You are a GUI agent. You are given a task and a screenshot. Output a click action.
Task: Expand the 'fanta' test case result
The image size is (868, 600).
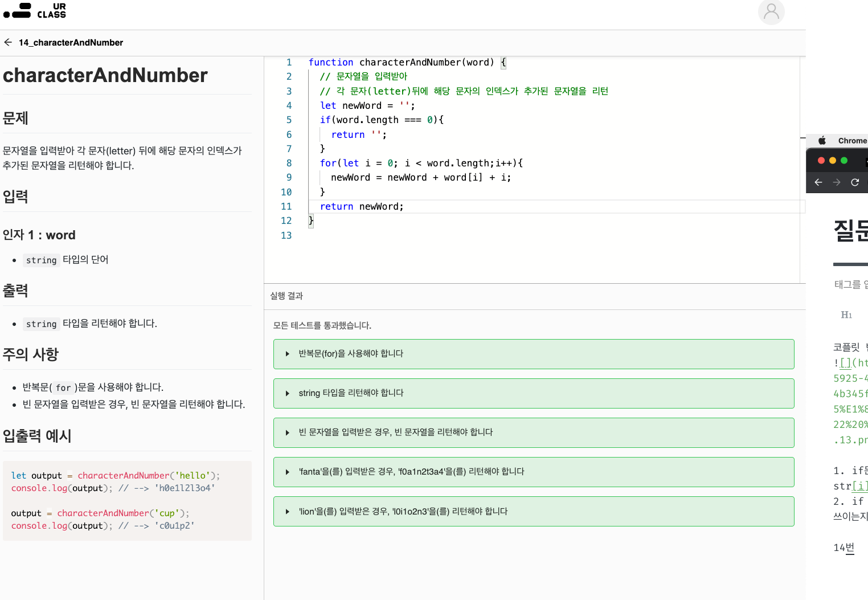tap(534, 472)
